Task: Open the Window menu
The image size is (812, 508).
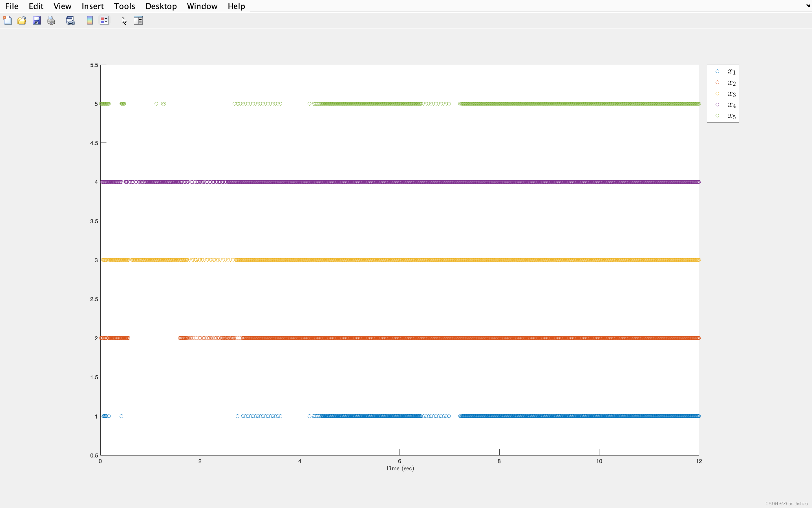Action: (x=202, y=6)
